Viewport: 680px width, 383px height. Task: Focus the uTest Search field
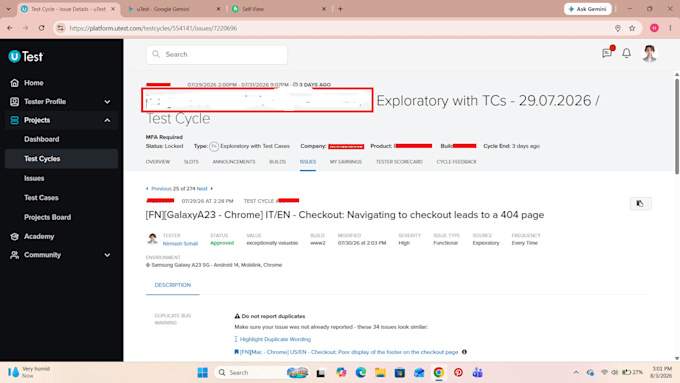click(x=217, y=55)
